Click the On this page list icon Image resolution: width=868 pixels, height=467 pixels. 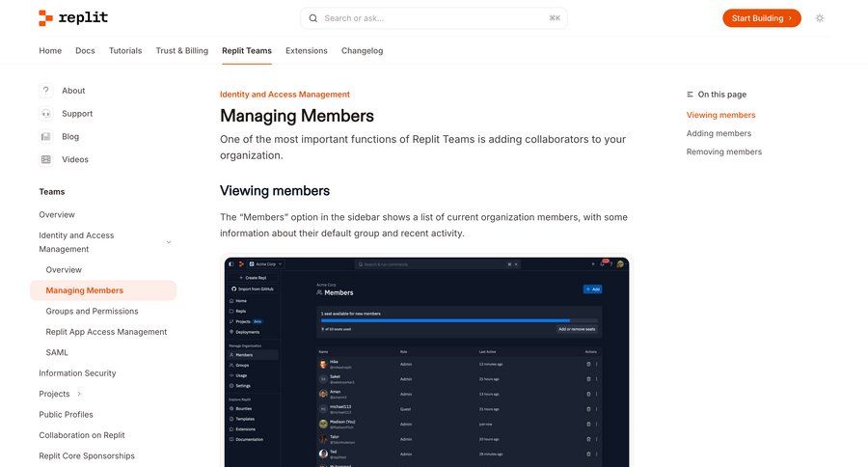[x=690, y=95]
